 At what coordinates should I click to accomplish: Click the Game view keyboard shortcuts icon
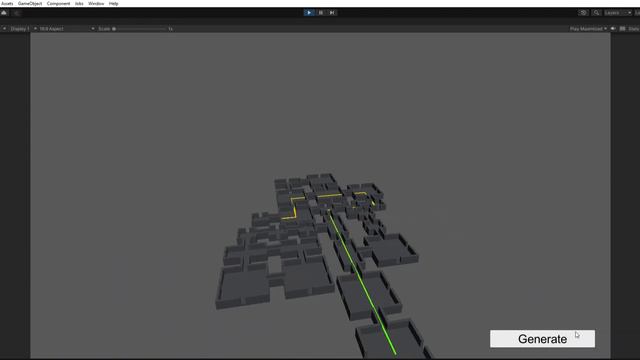[x=622, y=29]
